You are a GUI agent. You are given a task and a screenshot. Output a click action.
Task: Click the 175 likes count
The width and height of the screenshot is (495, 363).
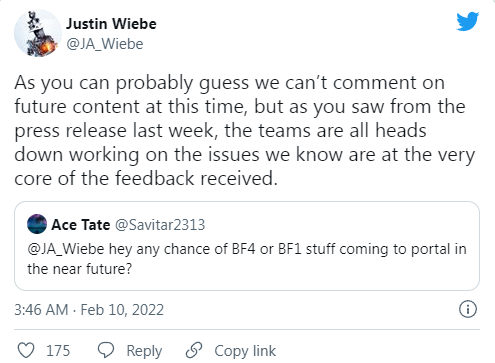click(x=58, y=351)
